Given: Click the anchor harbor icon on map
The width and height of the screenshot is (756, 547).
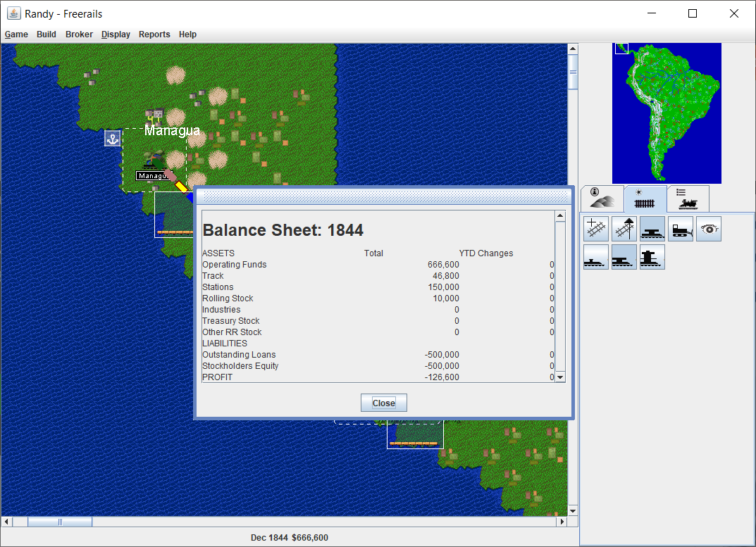Looking at the screenshot, I should [x=112, y=139].
